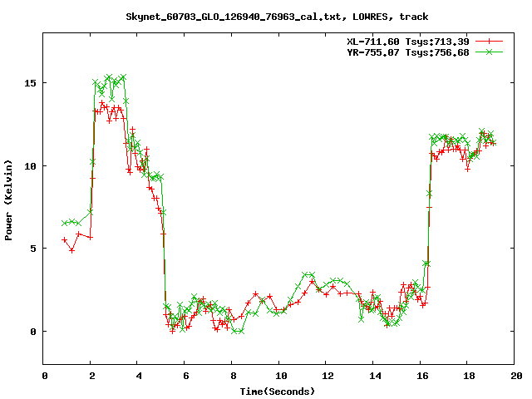Viewport: 532px width, 399px height.
Task: Click the x-axis tick label 2
Action: (92, 376)
